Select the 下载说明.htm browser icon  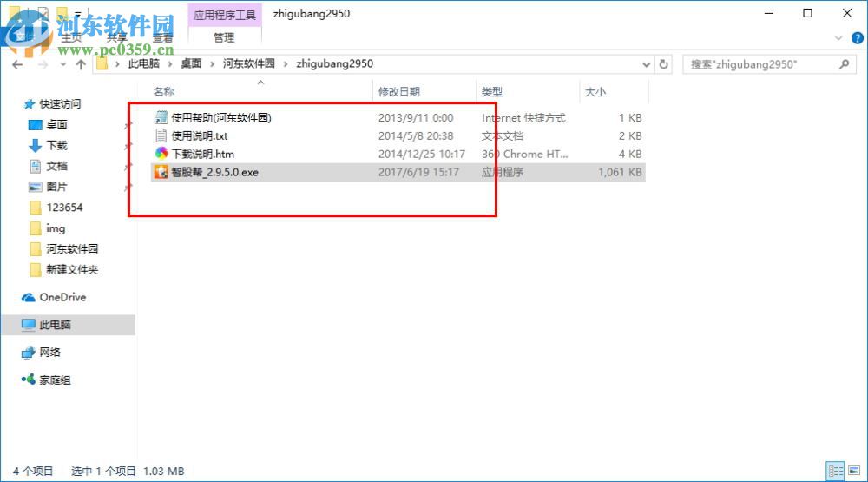(161, 154)
